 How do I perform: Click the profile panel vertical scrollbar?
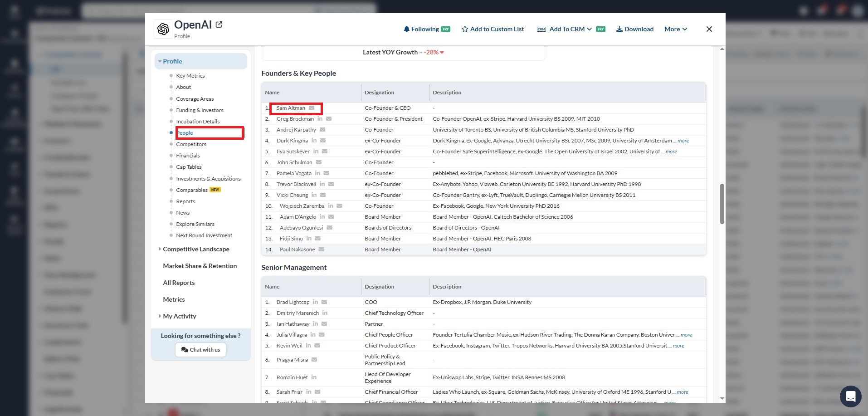(x=722, y=204)
